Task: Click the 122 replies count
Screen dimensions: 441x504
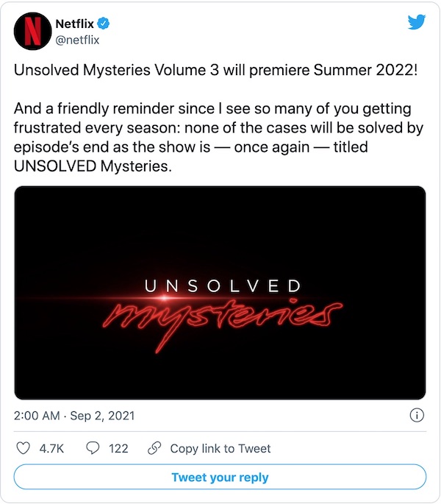Action: point(118,448)
